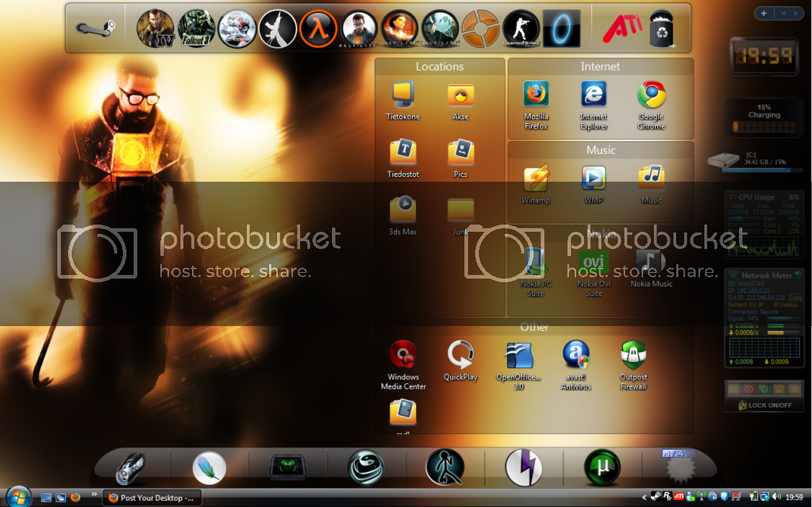812x507 pixels.
Task: Open the 3ds Max folder icon
Action: [403, 217]
